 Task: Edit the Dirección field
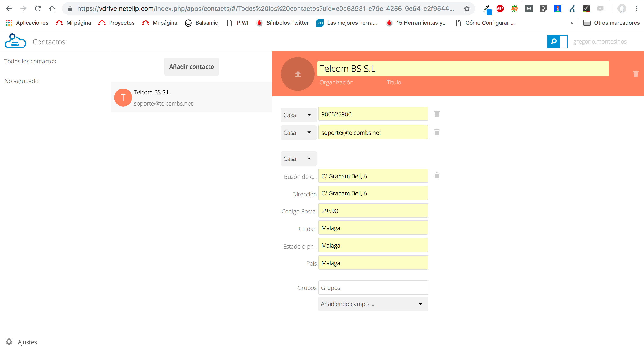[373, 193]
